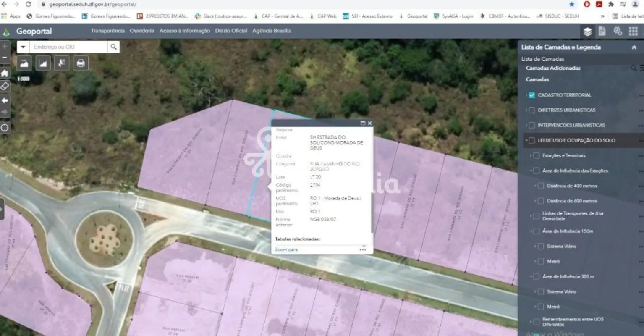Collapse the Lista de Camadas e Legenda panel

click(x=634, y=47)
